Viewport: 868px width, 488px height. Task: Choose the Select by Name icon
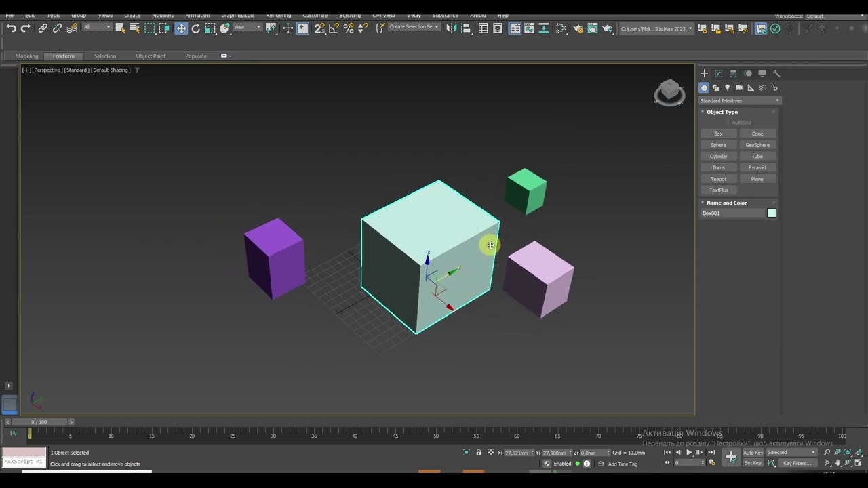tap(135, 28)
